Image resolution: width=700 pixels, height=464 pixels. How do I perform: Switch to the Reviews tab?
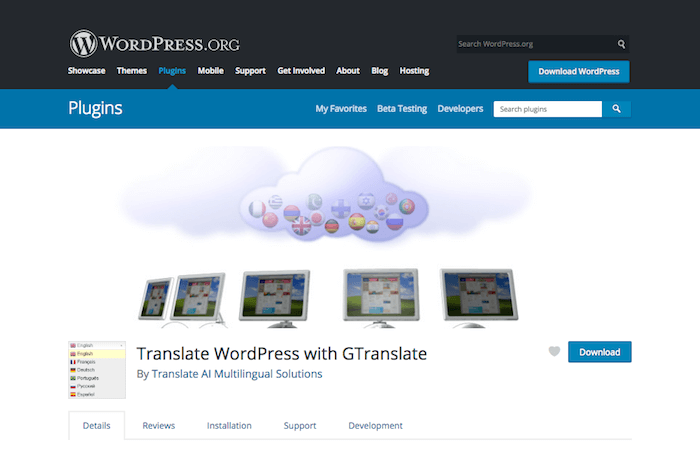pos(158,426)
